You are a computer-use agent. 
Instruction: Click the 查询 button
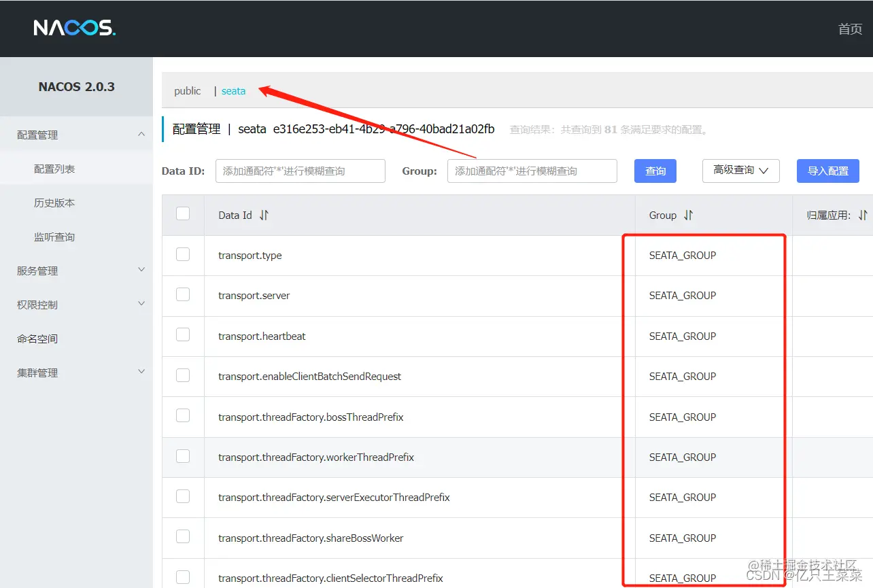point(655,171)
